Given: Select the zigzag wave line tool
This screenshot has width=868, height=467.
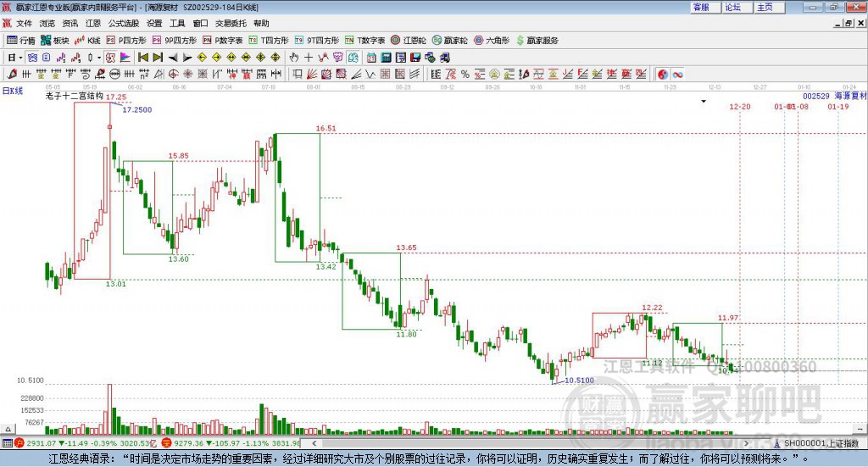Looking at the screenshot, I should coord(370,74).
